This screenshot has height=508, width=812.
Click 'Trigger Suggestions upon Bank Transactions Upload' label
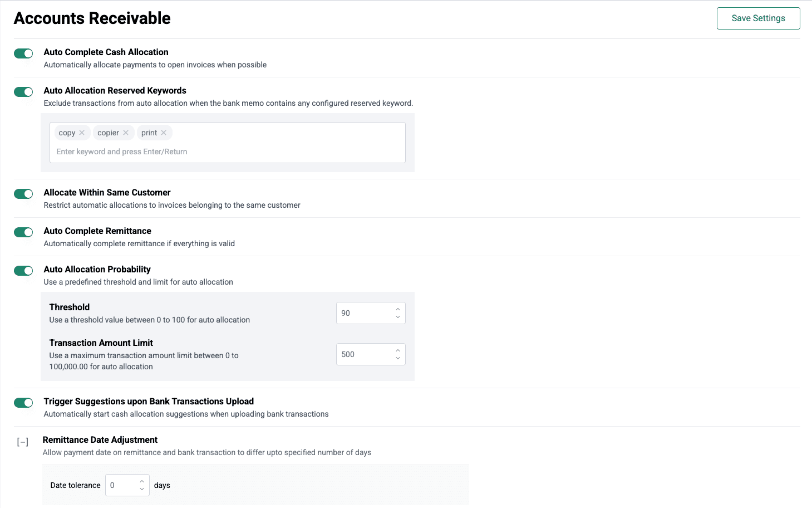point(149,402)
